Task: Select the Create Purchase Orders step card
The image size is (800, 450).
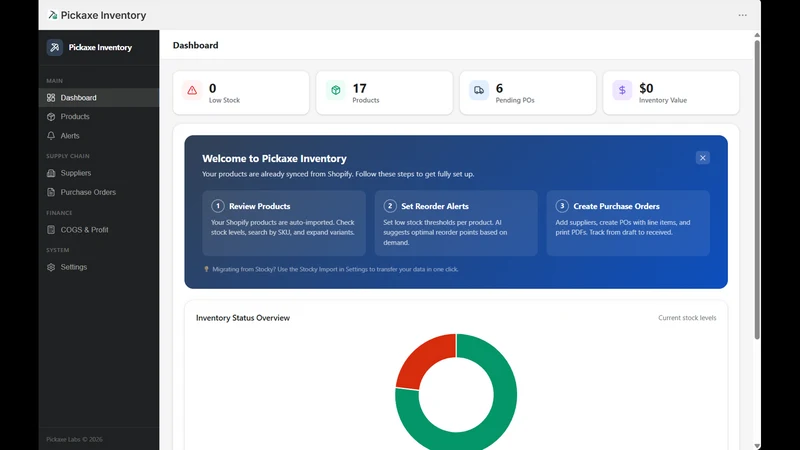Action: point(628,223)
